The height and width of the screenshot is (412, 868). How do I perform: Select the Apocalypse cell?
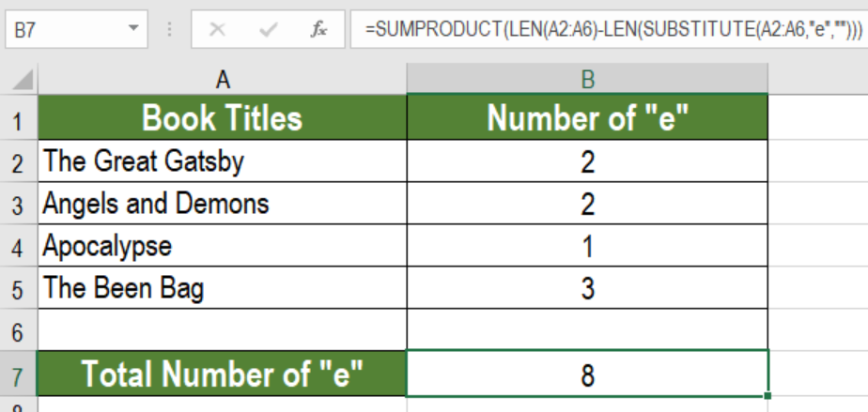(x=223, y=246)
